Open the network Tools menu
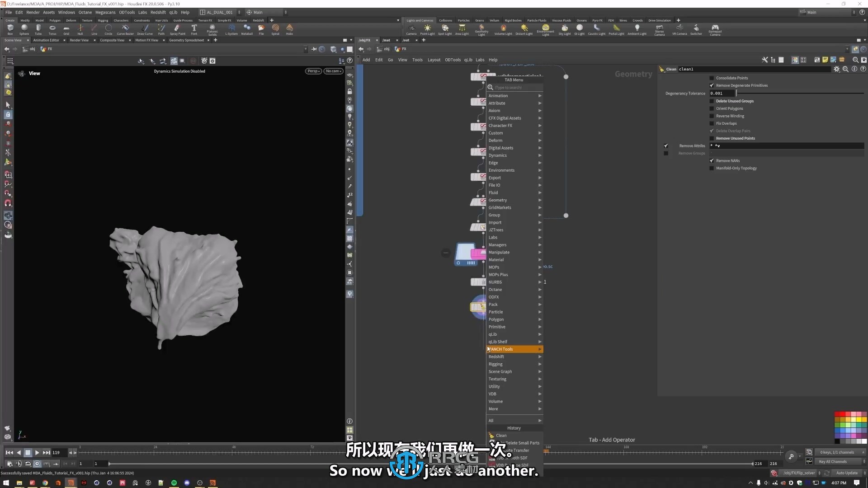This screenshot has width=868, height=488. (x=417, y=60)
